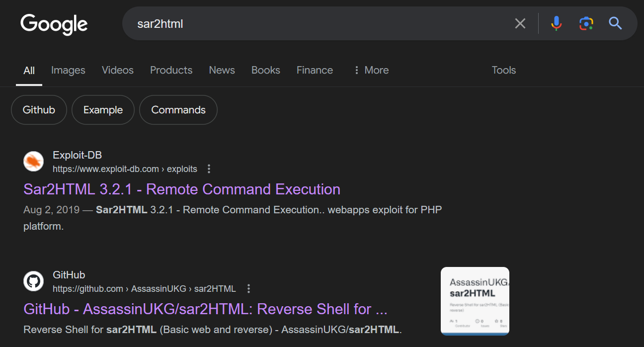This screenshot has height=347, width=644.
Task: Open Google Lens image search icon
Action: click(x=586, y=23)
